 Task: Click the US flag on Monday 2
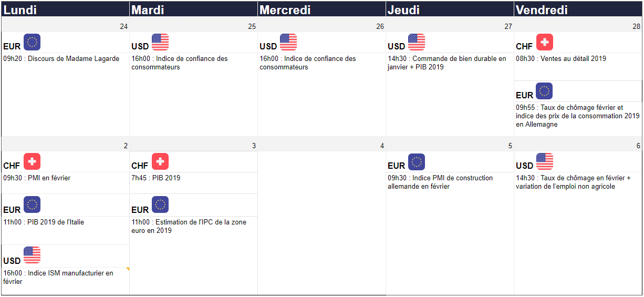point(32,255)
